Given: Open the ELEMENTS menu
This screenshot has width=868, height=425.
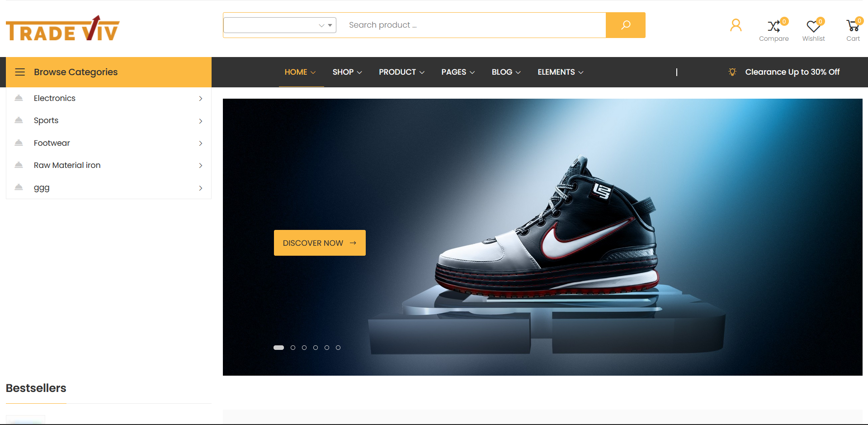Looking at the screenshot, I should tap(561, 72).
